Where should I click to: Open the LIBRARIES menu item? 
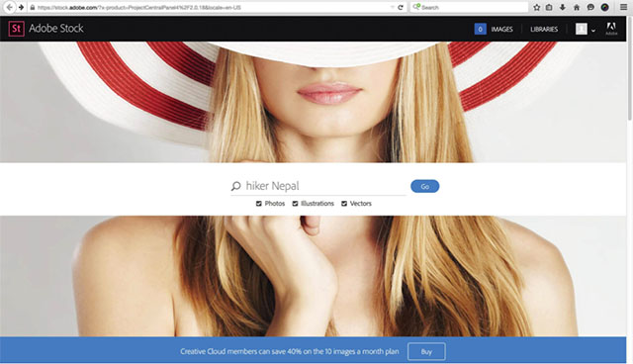coord(544,29)
